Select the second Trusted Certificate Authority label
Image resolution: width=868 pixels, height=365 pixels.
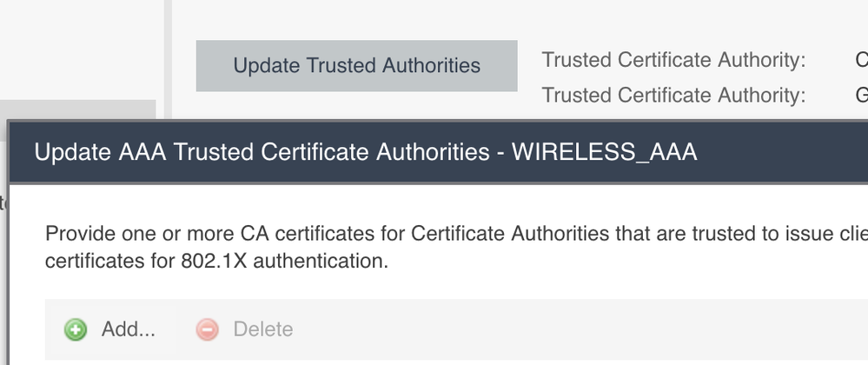pyautogui.click(x=673, y=94)
